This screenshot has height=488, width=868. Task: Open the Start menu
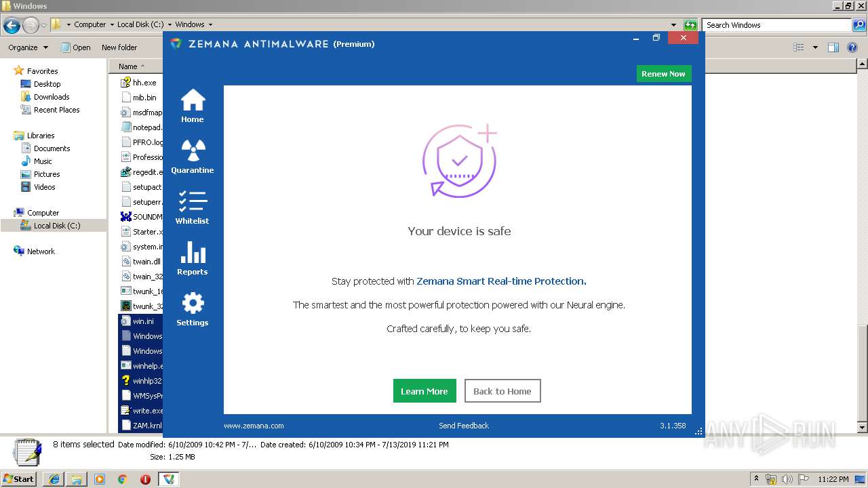(x=18, y=479)
